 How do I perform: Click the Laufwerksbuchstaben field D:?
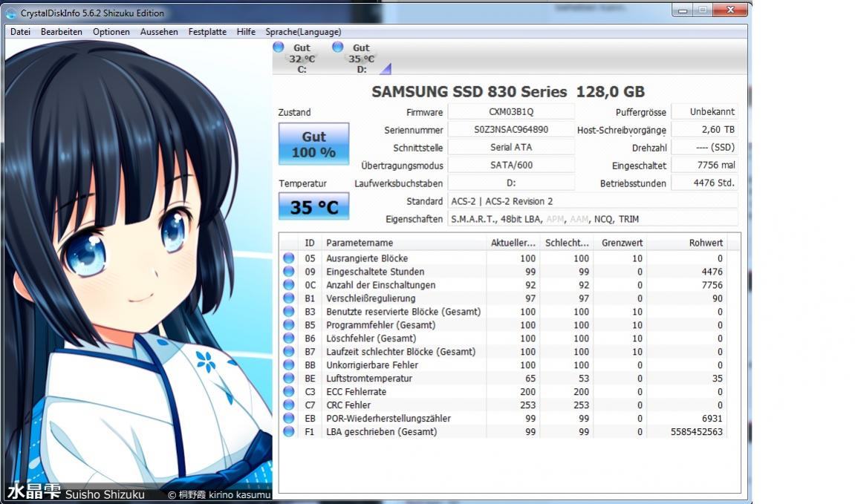pyautogui.click(x=511, y=183)
